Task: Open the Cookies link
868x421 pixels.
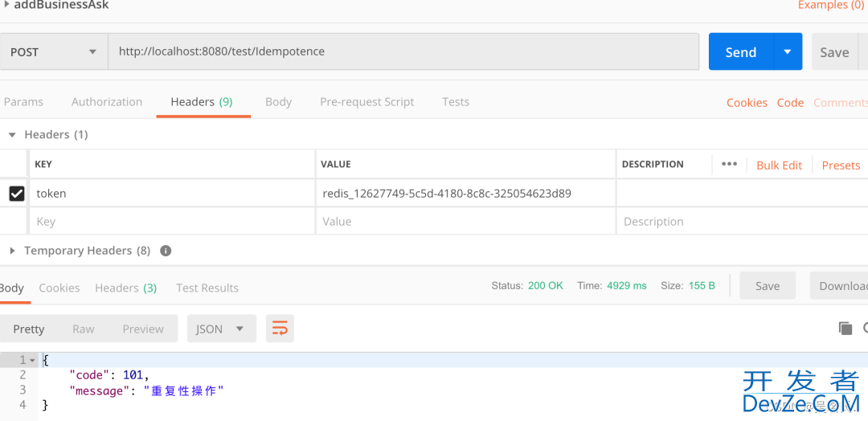Action: tap(747, 102)
